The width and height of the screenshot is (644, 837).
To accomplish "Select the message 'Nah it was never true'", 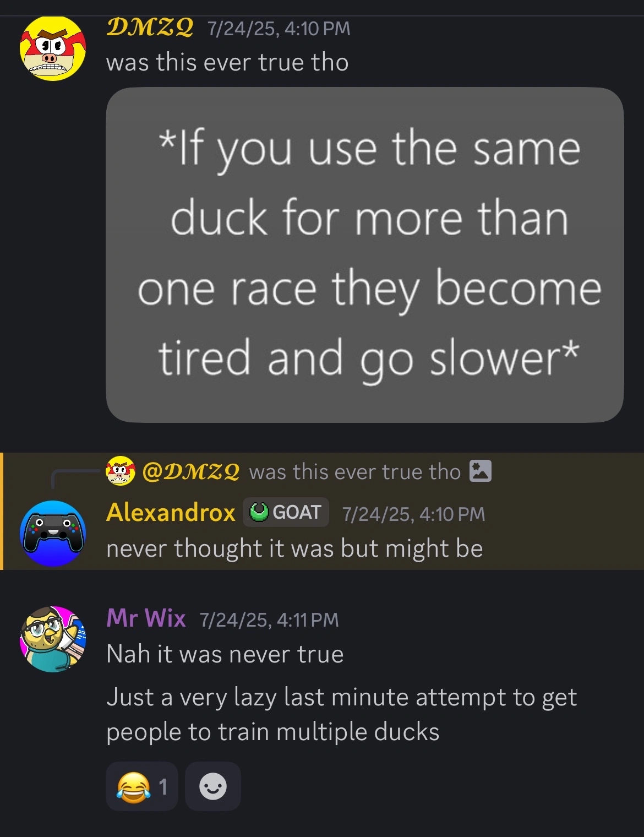I will point(225,654).
